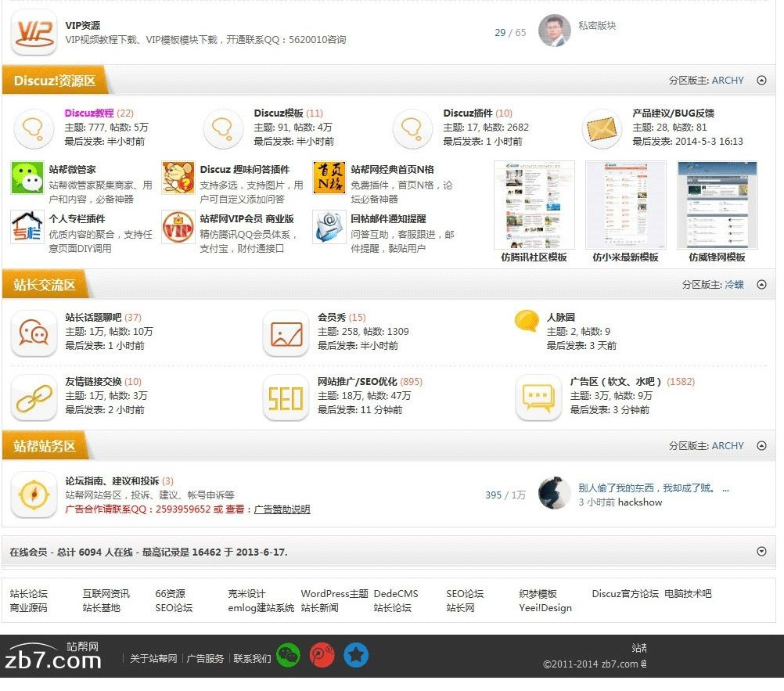Open the 站长交流区 section header
Viewport: 784px width, 691px height.
click(x=45, y=285)
